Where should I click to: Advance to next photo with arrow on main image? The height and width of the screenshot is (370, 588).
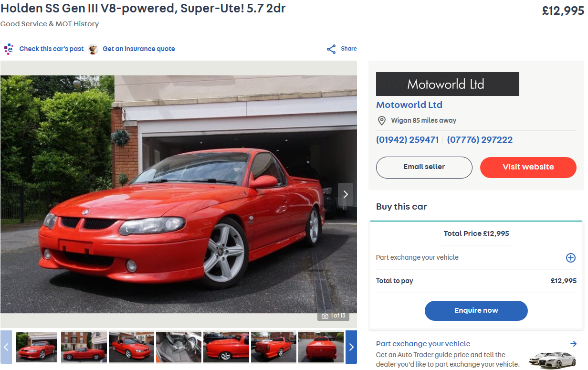click(346, 194)
